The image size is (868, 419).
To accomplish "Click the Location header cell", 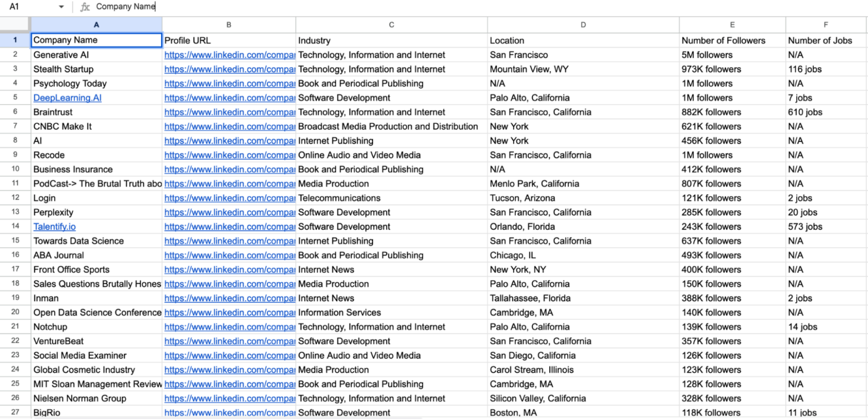I will (583, 40).
